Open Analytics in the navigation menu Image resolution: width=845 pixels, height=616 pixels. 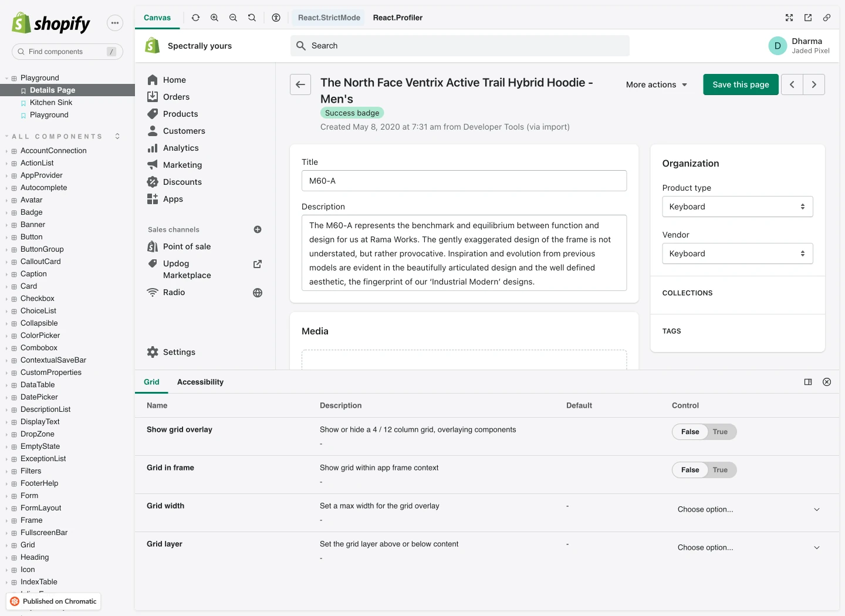point(181,148)
